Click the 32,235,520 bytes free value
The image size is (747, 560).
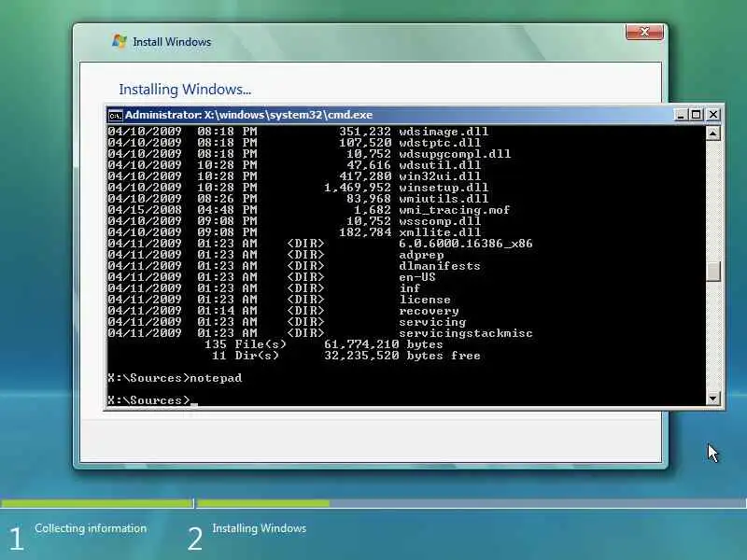click(402, 356)
